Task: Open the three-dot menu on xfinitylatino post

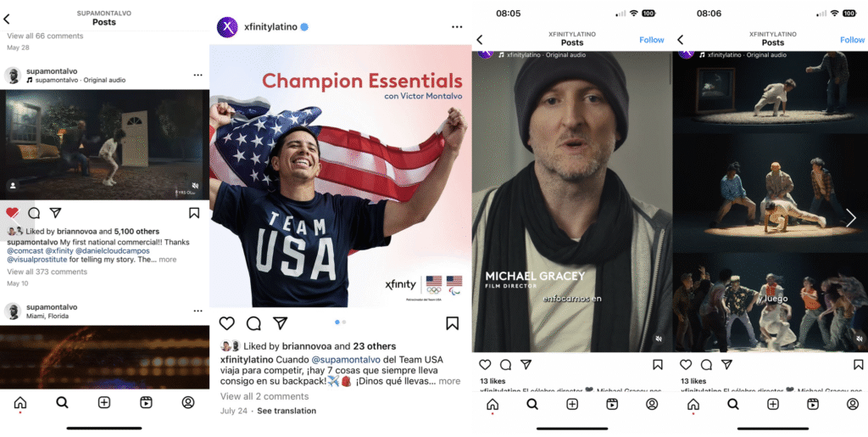Action: [457, 26]
